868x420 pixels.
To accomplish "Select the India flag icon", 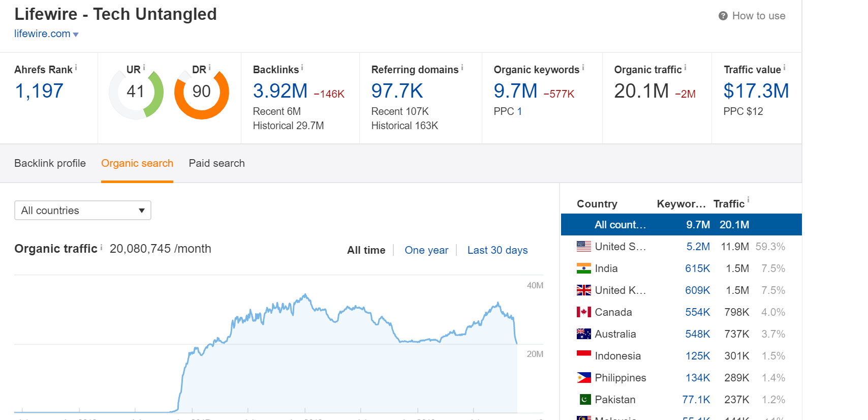I will (x=584, y=268).
